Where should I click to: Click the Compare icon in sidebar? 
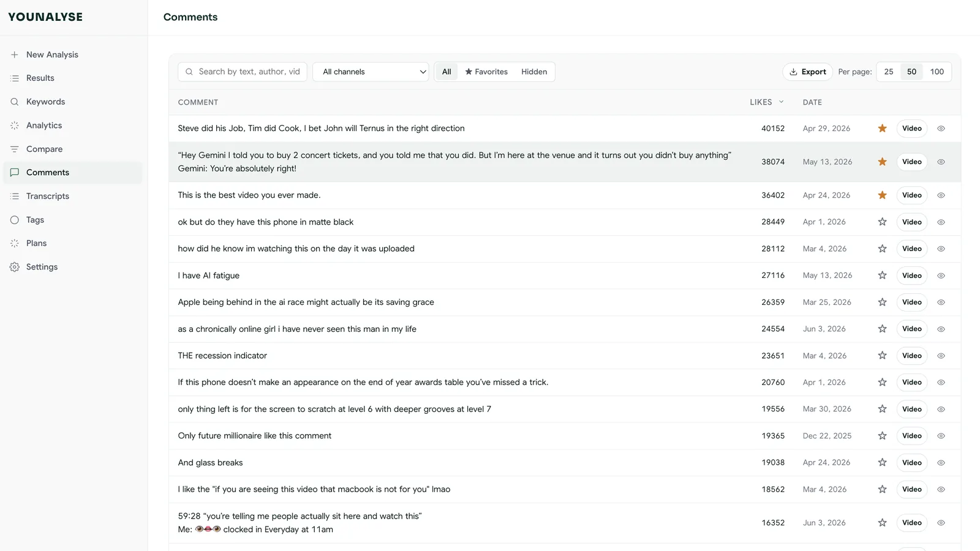point(15,149)
